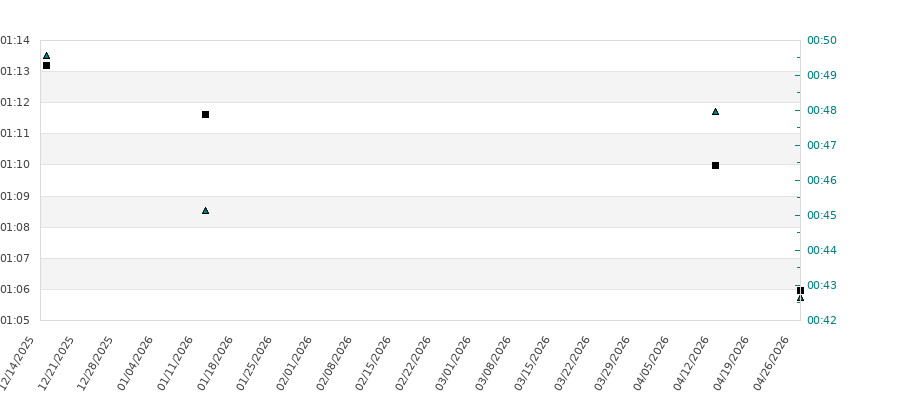Select the teal triangle marker at 01/11/2026
This screenshot has height=400, width=900.
click(205, 211)
